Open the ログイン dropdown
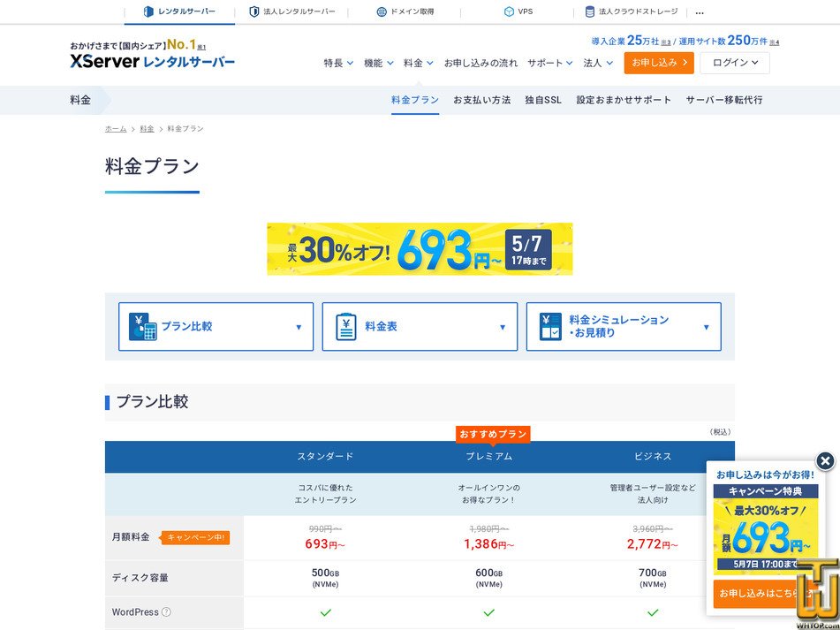840x630 pixels. [735, 63]
